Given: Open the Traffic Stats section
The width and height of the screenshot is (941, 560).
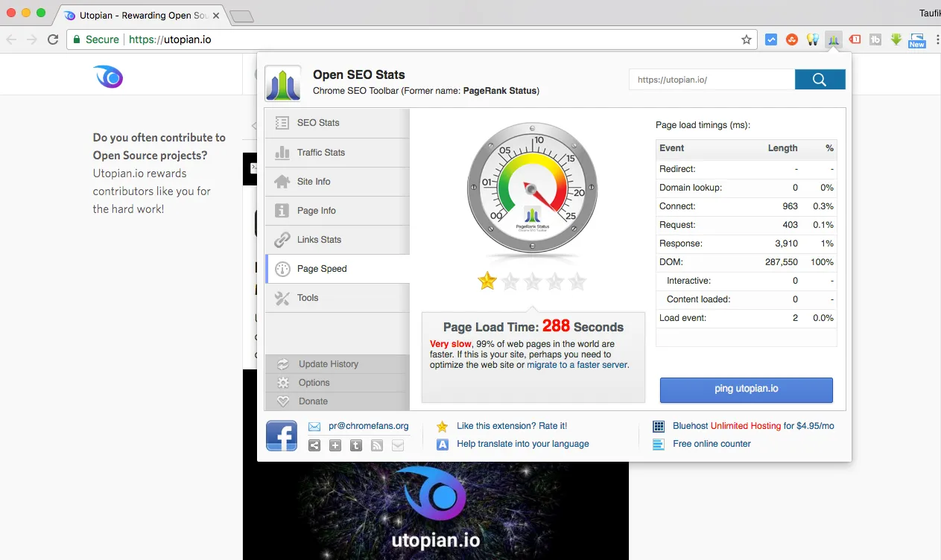Looking at the screenshot, I should [338, 152].
